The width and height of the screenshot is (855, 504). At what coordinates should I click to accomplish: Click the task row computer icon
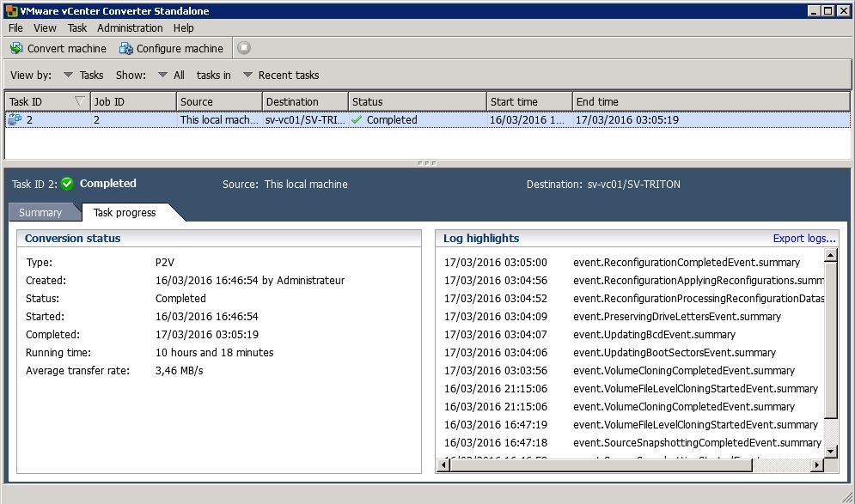[x=15, y=119]
